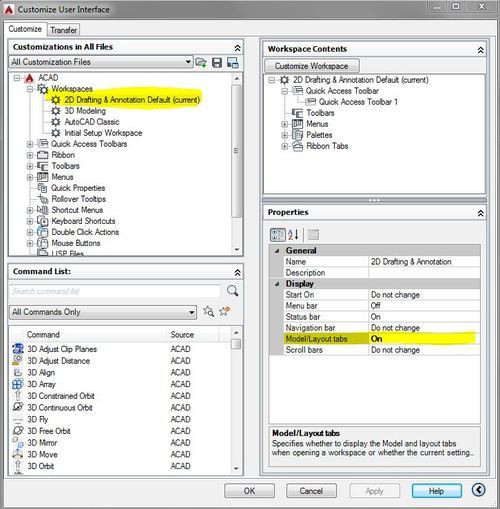The height and width of the screenshot is (509, 500).
Task: Click the Customize Workspace button
Action: [x=311, y=66]
